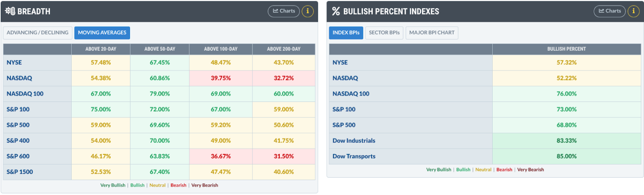Image resolution: width=644 pixels, height=195 pixels.
Task: Click NASDAQ 100 row in Breadth table
Action: [x=159, y=94]
